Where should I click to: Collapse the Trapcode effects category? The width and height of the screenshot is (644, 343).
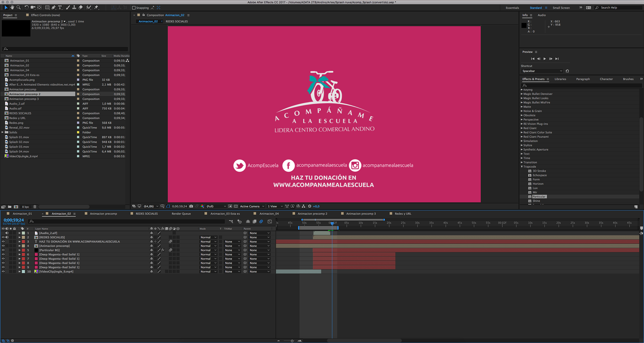pyautogui.click(x=522, y=166)
